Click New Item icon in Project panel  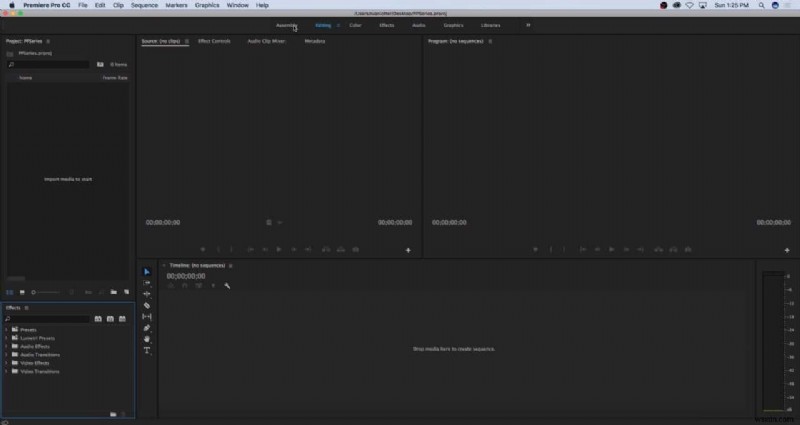pyautogui.click(x=126, y=292)
